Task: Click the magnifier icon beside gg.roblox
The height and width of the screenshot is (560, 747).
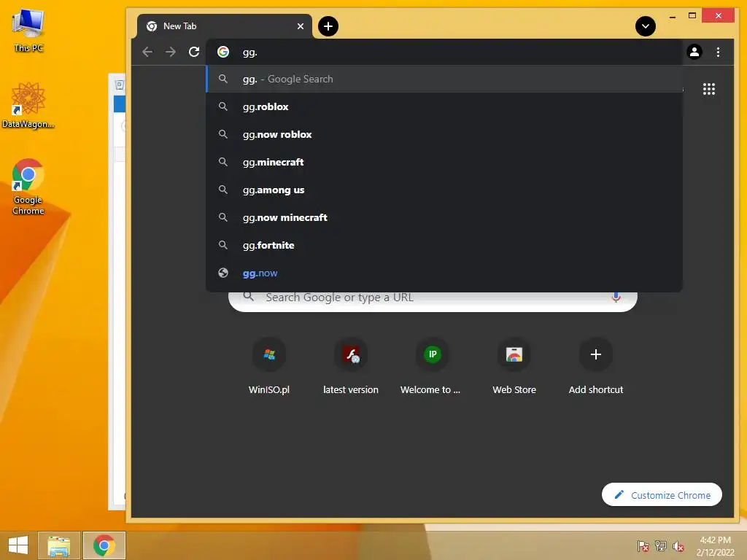Action: pyautogui.click(x=223, y=106)
